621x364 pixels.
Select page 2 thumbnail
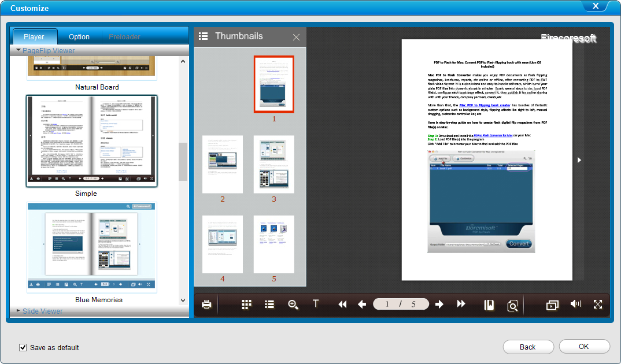pyautogui.click(x=223, y=164)
